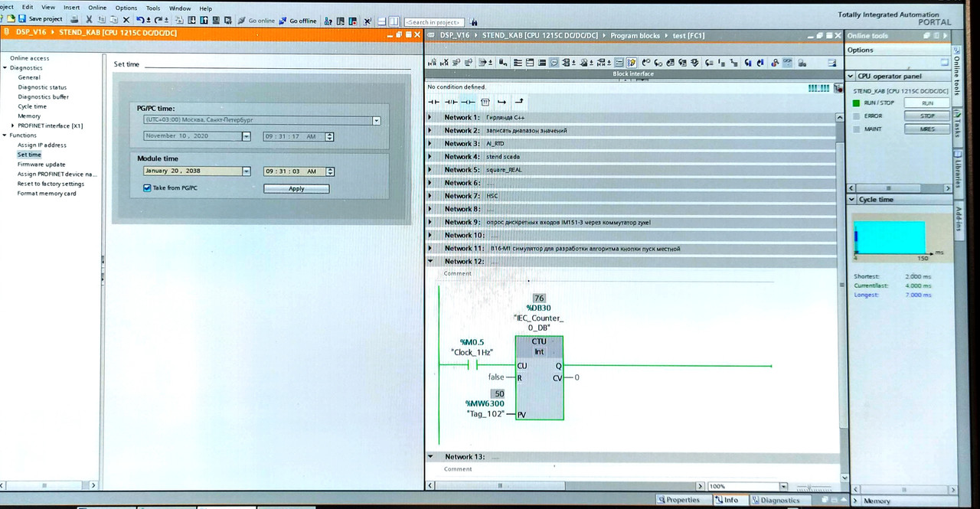Open the Tools menu

(x=153, y=8)
